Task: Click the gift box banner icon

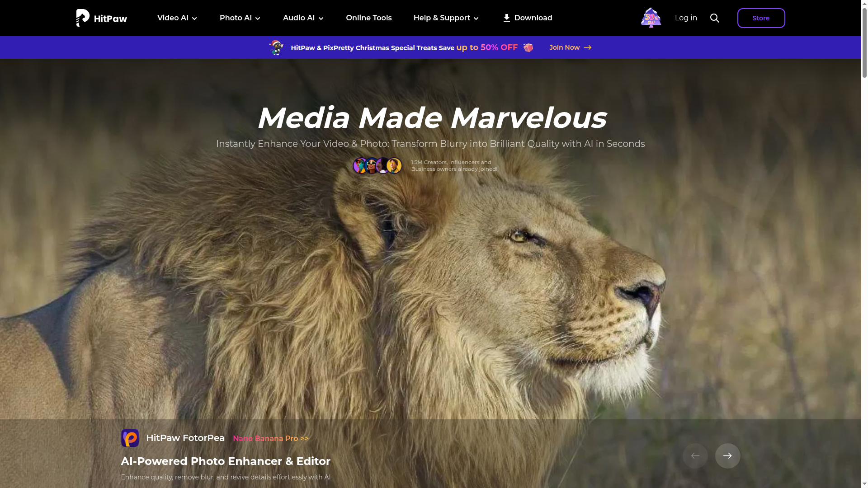Action: click(528, 47)
